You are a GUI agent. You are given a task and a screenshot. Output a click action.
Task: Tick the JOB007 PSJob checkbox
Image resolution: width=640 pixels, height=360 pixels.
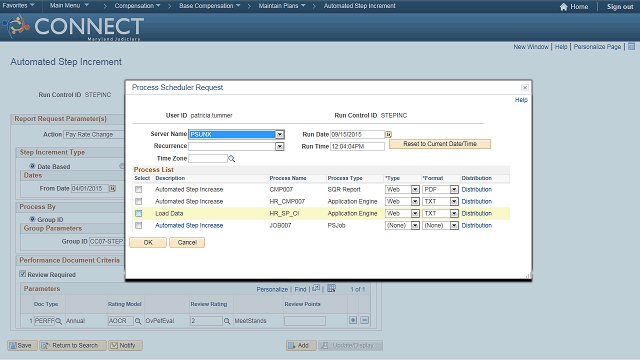(x=139, y=225)
